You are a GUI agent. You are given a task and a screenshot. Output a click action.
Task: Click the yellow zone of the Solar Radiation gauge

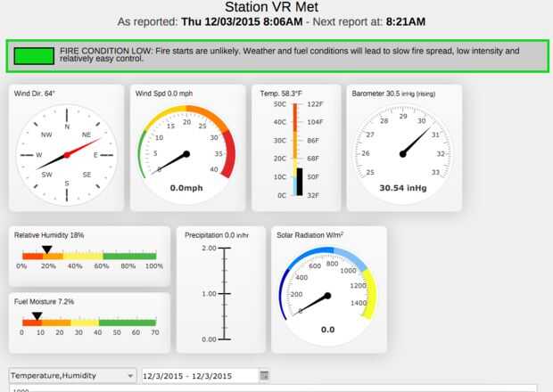tap(370, 294)
